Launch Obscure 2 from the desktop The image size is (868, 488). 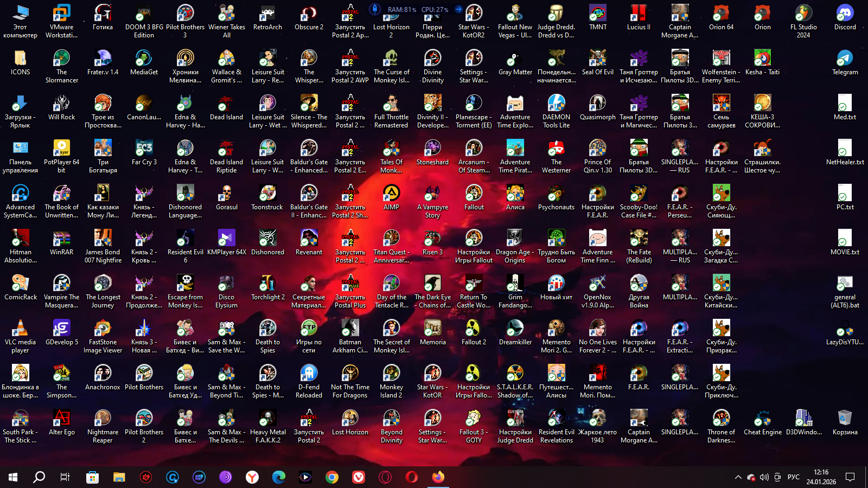[309, 17]
